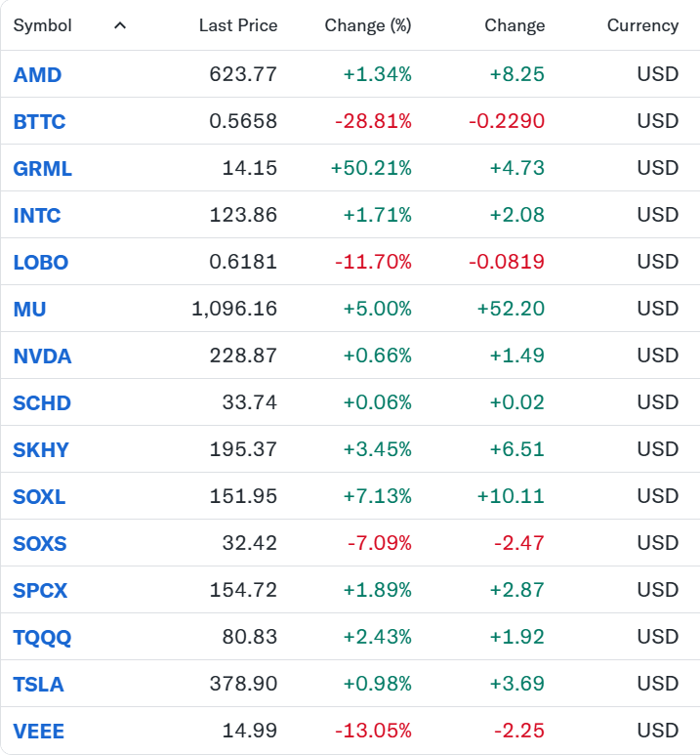Viewport: 700px width, 755px height.
Task: Open the TSLA ticker link
Action: click(38, 685)
